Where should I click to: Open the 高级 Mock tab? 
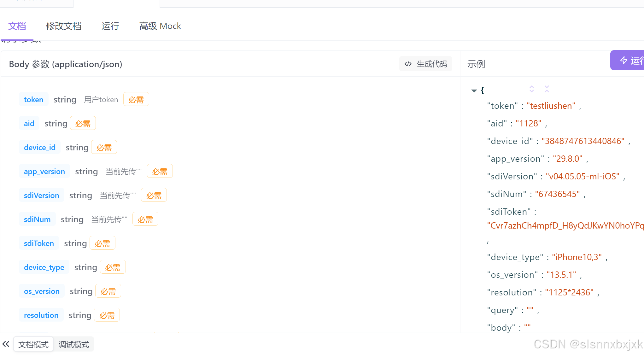click(160, 26)
